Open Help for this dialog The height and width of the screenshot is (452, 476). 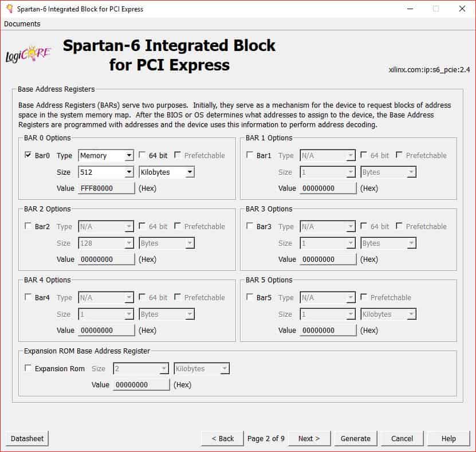tap(449, 438)
